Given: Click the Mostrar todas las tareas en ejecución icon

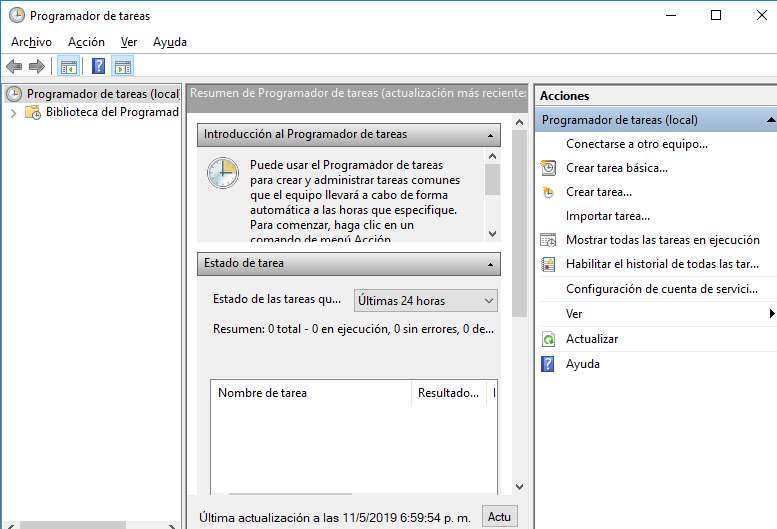Looking at the screenshot, I should point(548,240).
